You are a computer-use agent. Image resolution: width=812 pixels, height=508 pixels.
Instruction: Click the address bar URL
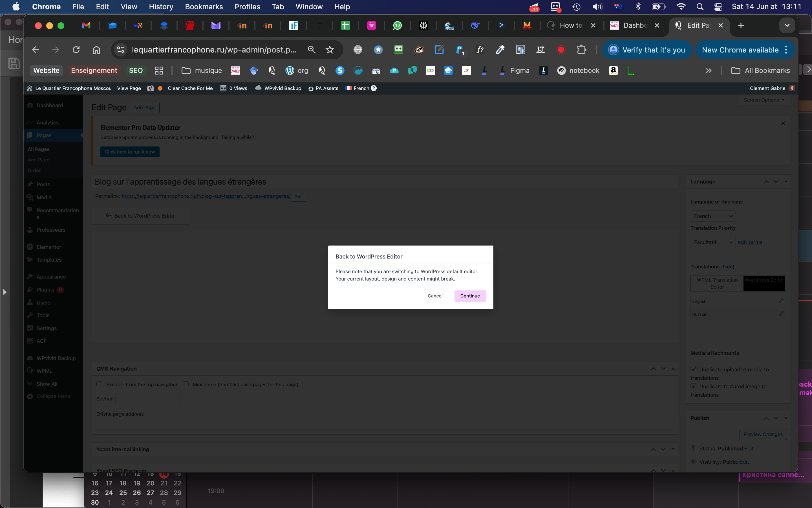(x=214, y=50)
